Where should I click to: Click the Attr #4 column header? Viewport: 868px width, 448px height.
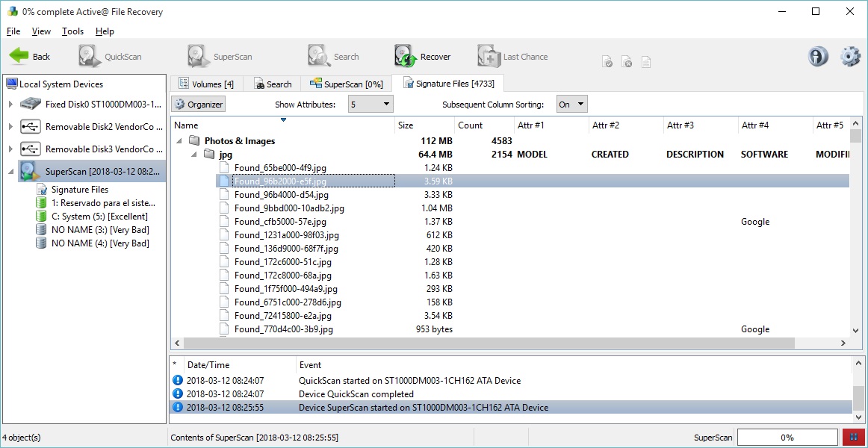coord(775,125)
